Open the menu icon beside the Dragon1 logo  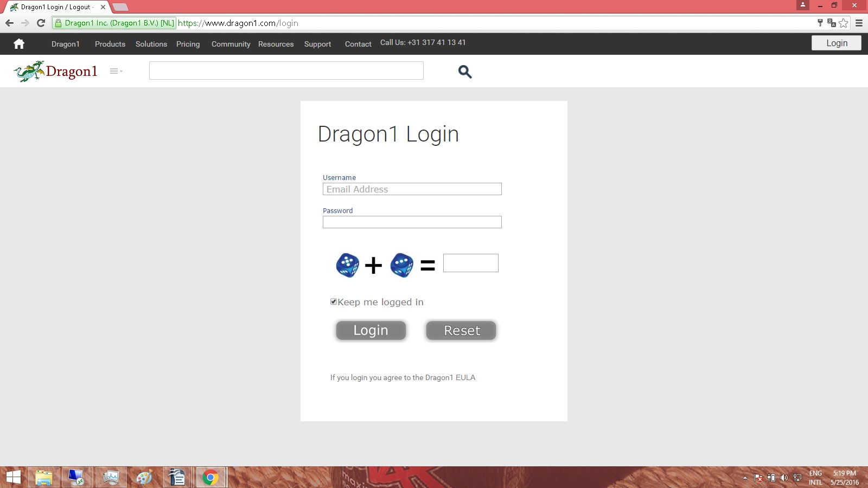[114, 70]
